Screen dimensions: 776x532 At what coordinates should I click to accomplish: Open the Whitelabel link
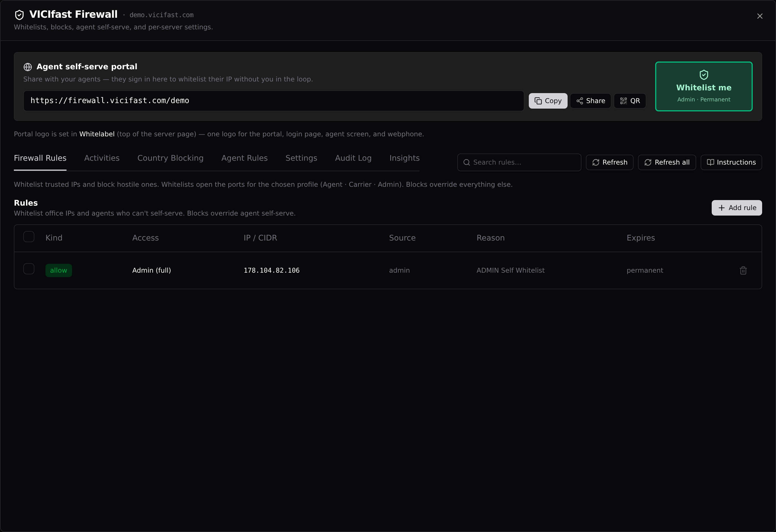tap(97, 134)
